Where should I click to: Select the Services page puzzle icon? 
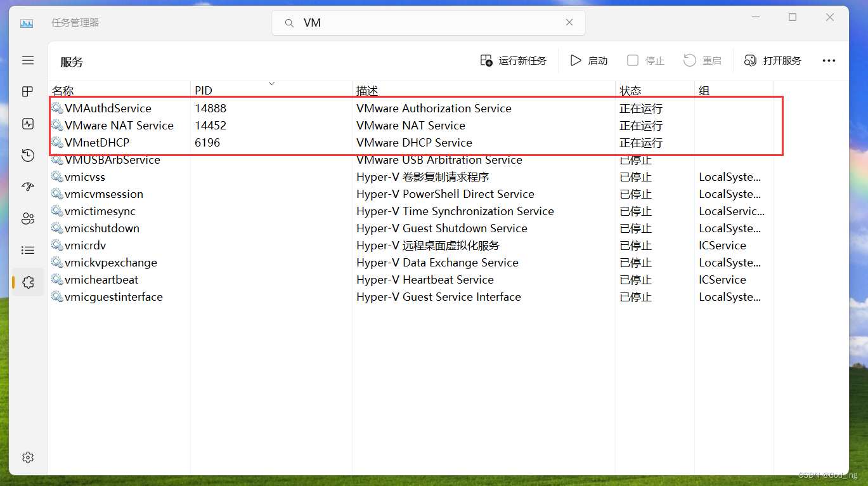[28, 282]
